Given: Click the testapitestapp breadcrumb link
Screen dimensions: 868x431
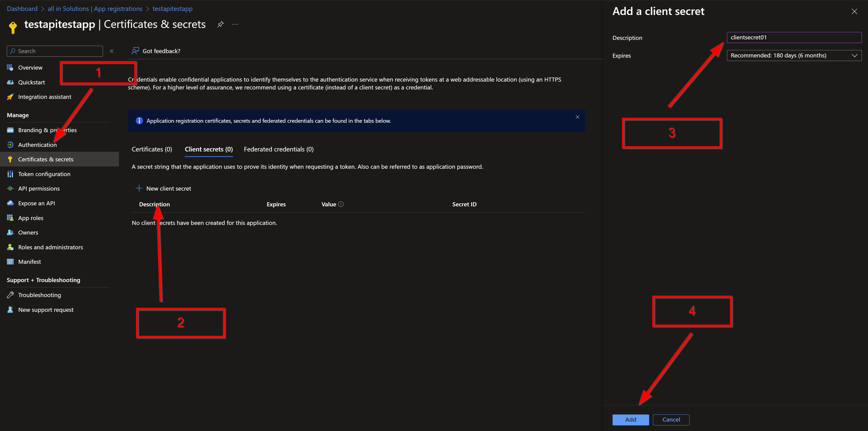Looking at the screenshot, I should 173,9.
